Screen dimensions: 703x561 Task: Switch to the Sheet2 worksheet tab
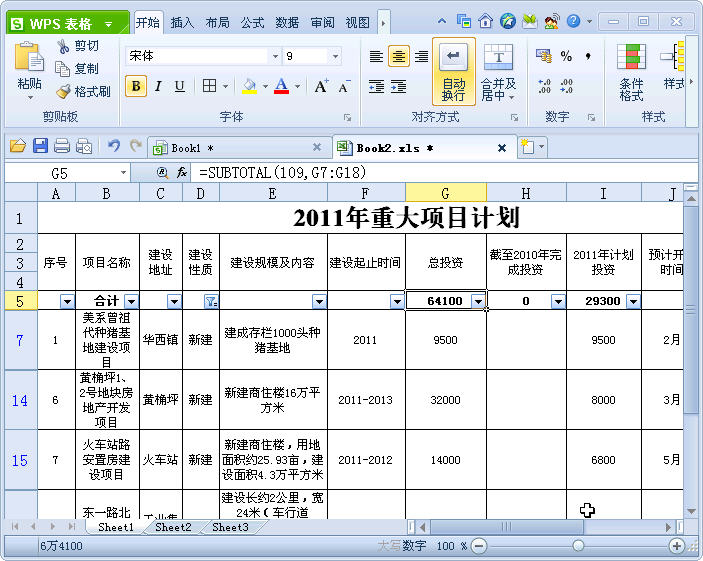tap(173, 527)
